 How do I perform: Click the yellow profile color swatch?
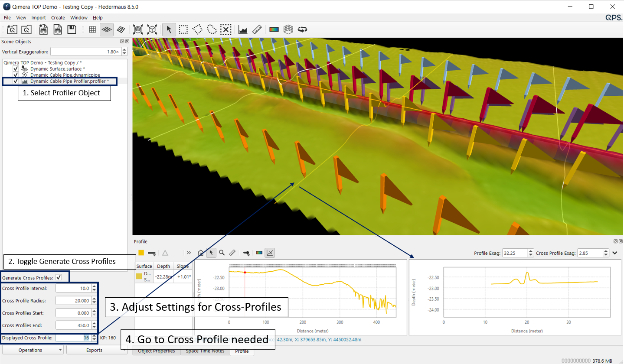coord(141,253)
